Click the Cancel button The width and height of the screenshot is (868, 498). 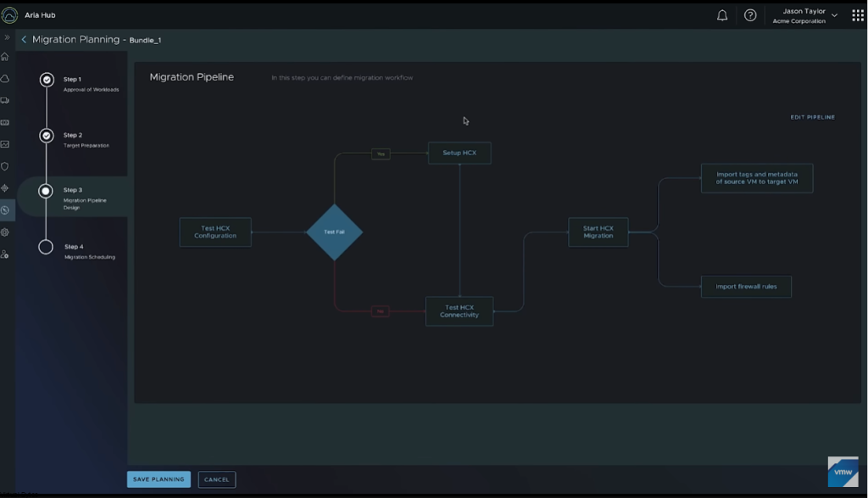(x=216, y=479)
